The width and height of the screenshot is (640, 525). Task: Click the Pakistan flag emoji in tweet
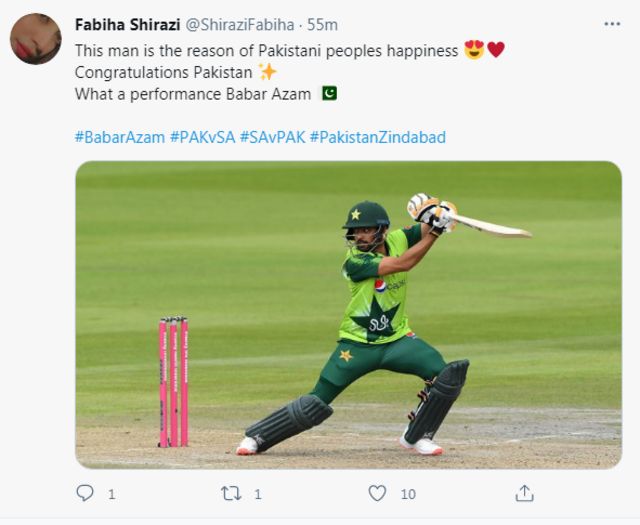[x=328, y=93]
